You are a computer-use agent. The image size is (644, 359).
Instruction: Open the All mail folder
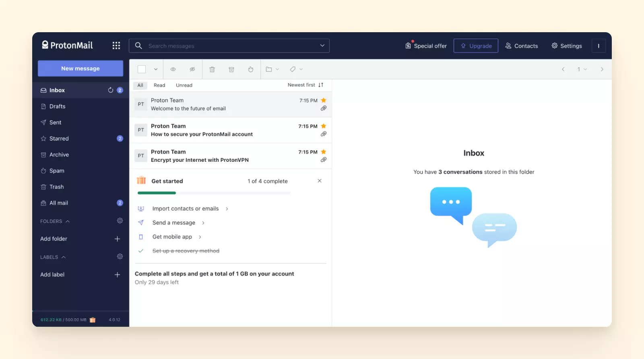coord(80,203)
